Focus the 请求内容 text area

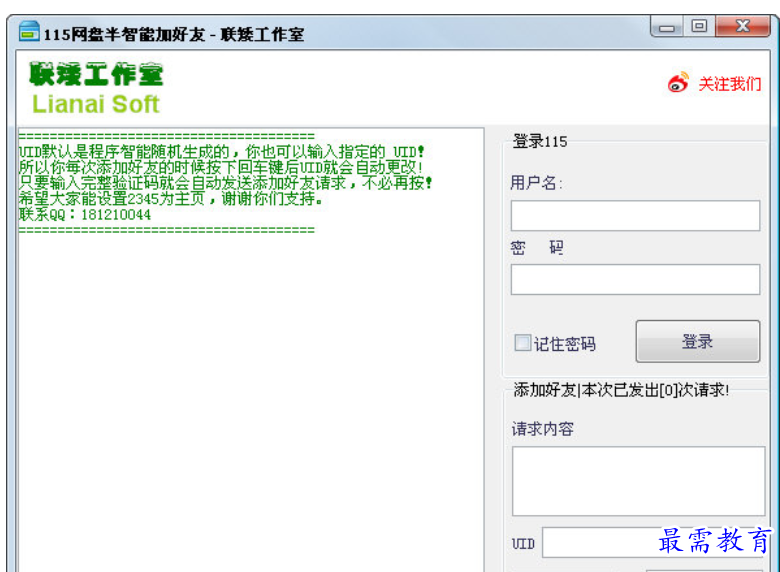tap(638, 481)
